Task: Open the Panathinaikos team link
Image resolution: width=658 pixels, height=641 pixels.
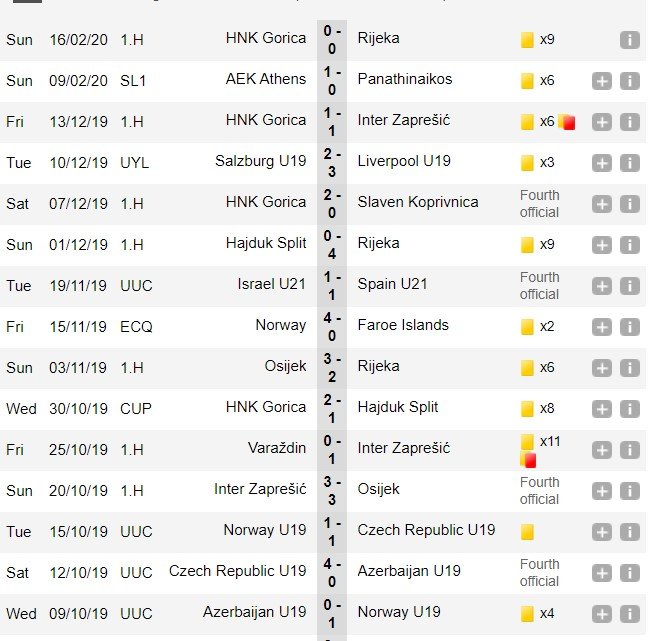Action: click(405, 79)
